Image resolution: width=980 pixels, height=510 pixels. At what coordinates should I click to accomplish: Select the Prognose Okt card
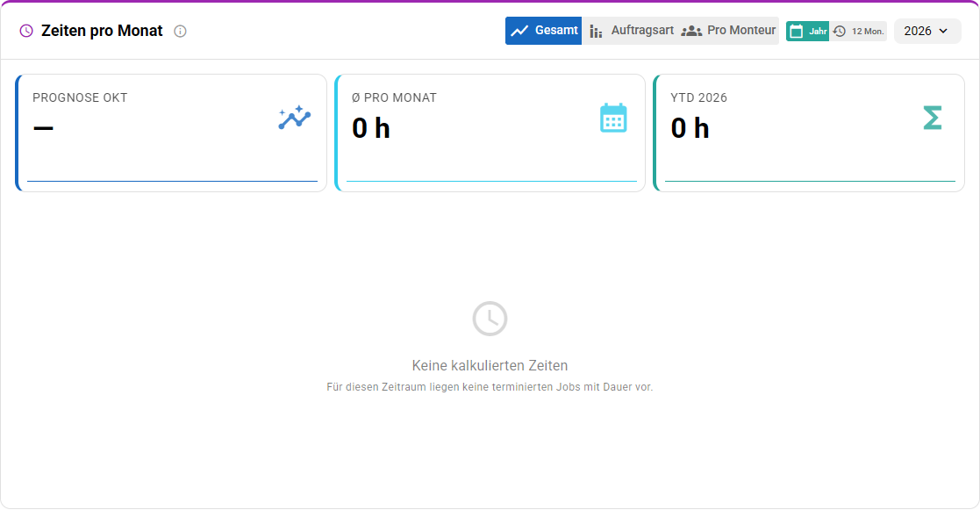click(x=171, y=133)
